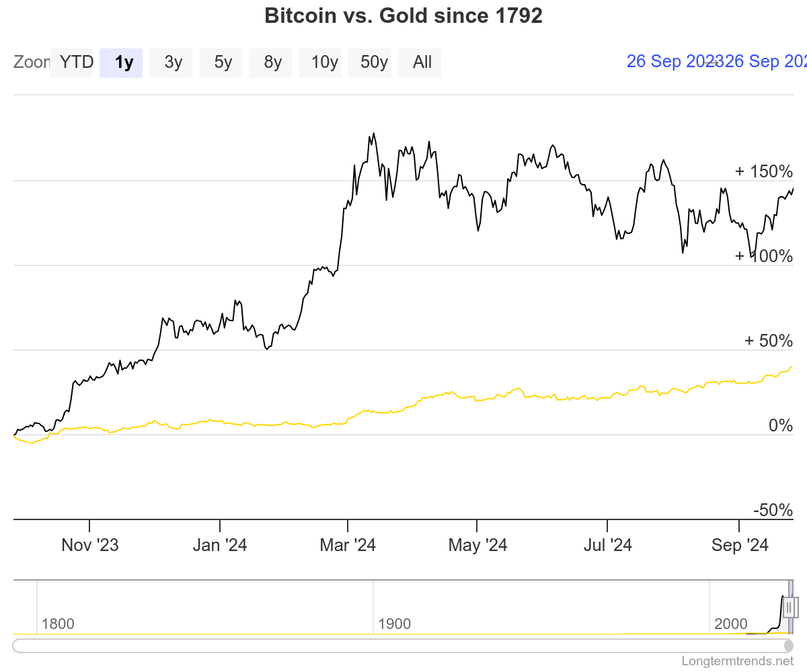The image size is (807, 672).
Task: Click the 1900 mark in the navigator strip
Action: point(394,624)
